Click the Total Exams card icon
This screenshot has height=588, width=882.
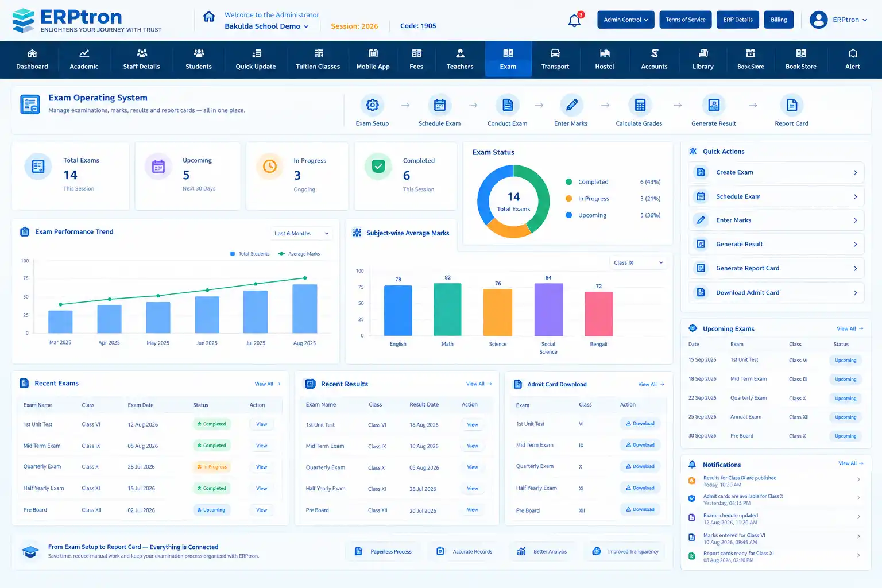pyautogui.click(x=38, y=167)
